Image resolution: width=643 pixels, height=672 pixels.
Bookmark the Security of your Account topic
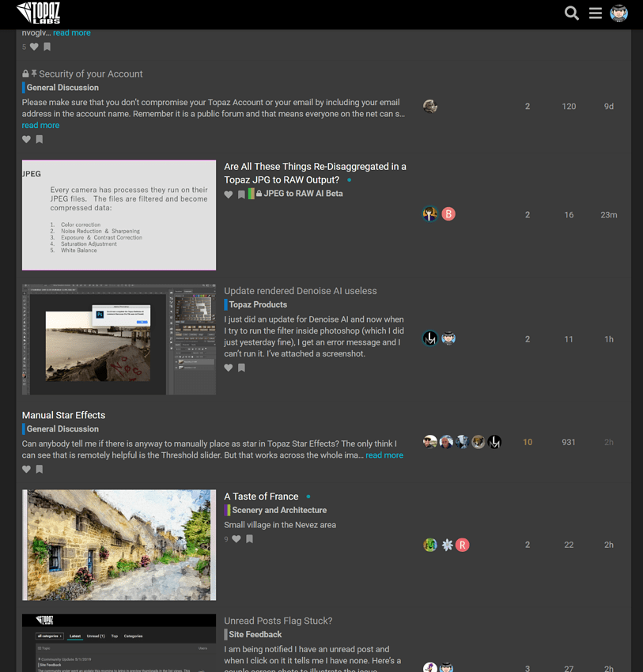40,140
